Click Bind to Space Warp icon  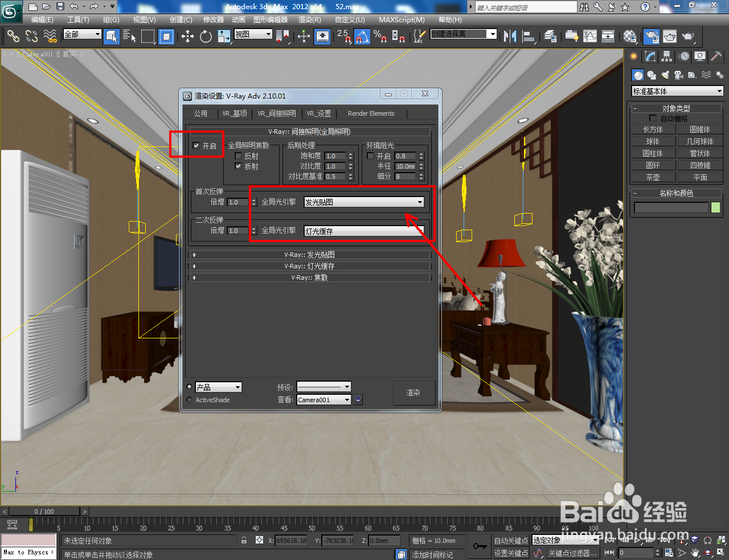(50, 36)
